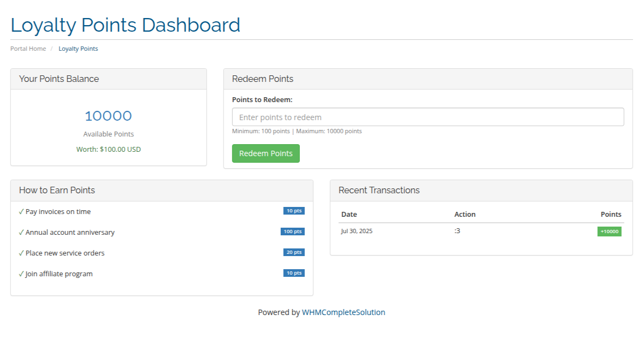Click the checkmark beside Pay invoices on time
The width and height of the screenshot is (644, 362).
point(21,212)
